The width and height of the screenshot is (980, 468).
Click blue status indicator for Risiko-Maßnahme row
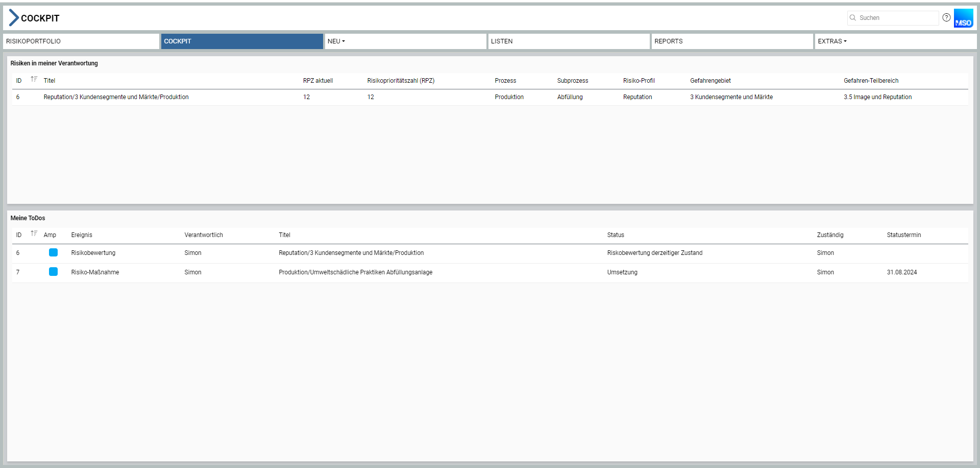pos(53,272)
